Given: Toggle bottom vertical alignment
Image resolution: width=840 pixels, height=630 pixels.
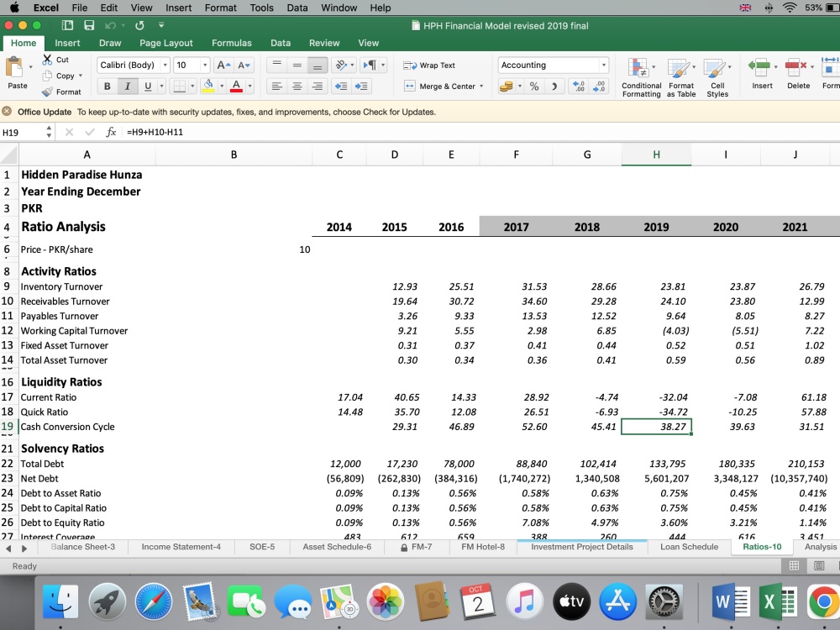Looking at the screenshot, I should (318, 65).
